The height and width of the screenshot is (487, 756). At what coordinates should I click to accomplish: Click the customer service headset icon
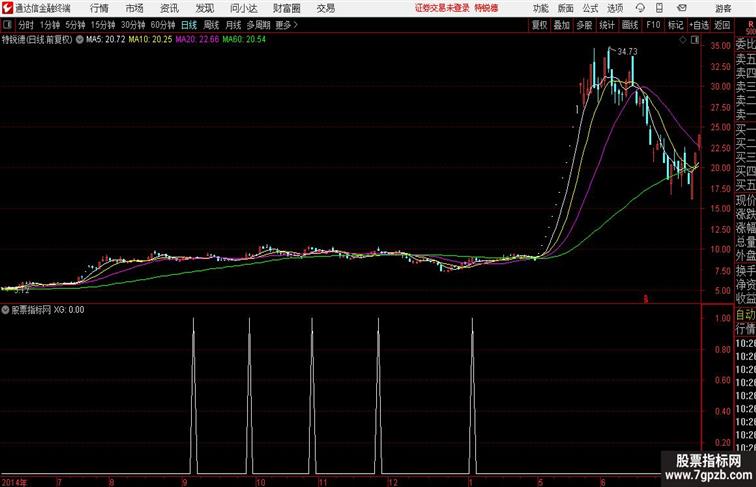(x=640, y=8)
